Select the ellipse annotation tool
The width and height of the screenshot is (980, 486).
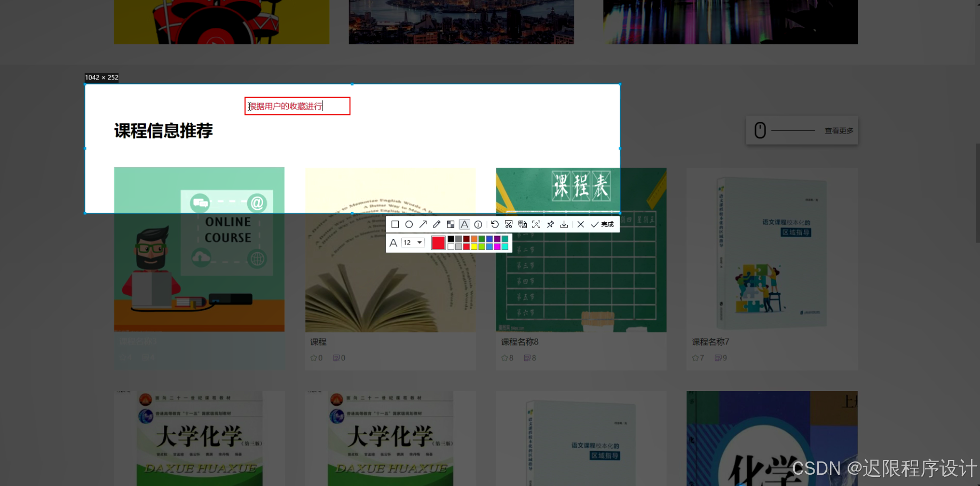point(409,224)
